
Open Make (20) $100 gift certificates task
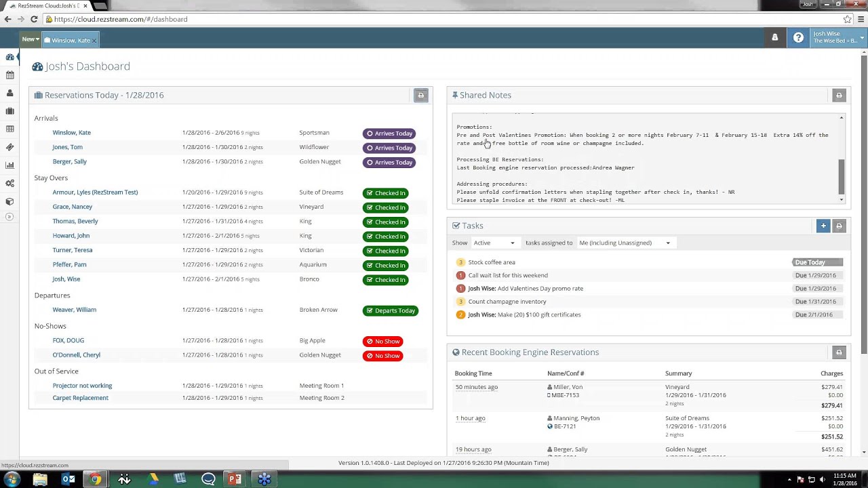pos(524,314)
